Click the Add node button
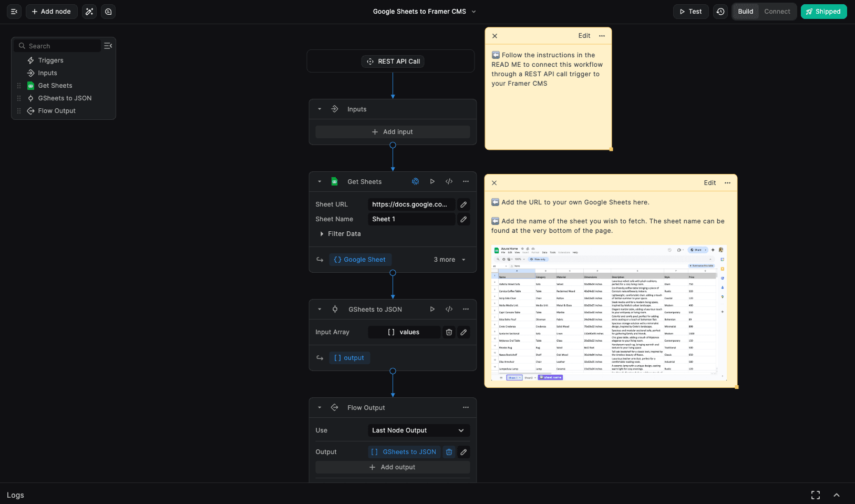Screen dimensions: 855x504 51,12
